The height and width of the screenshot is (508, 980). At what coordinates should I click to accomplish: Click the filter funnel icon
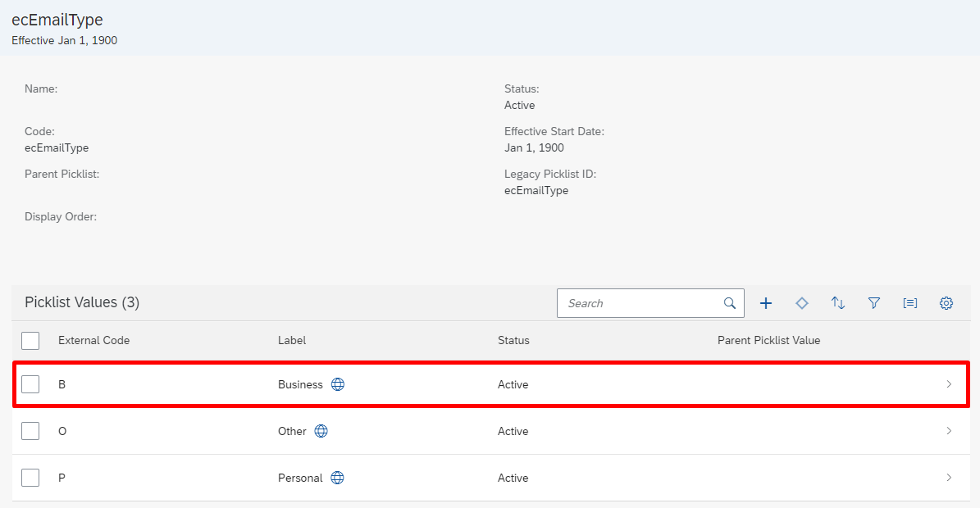point(873,302)
